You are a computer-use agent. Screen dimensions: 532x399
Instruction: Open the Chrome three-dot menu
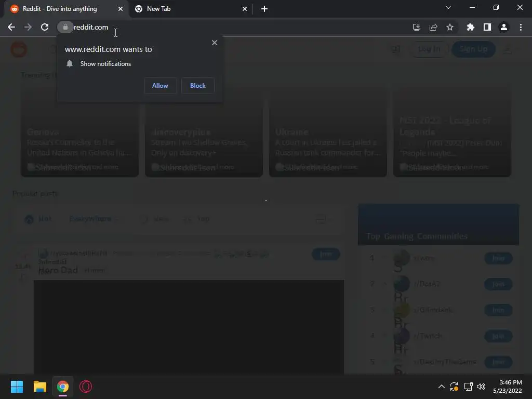pyautogui.click(x=521, y=27)
